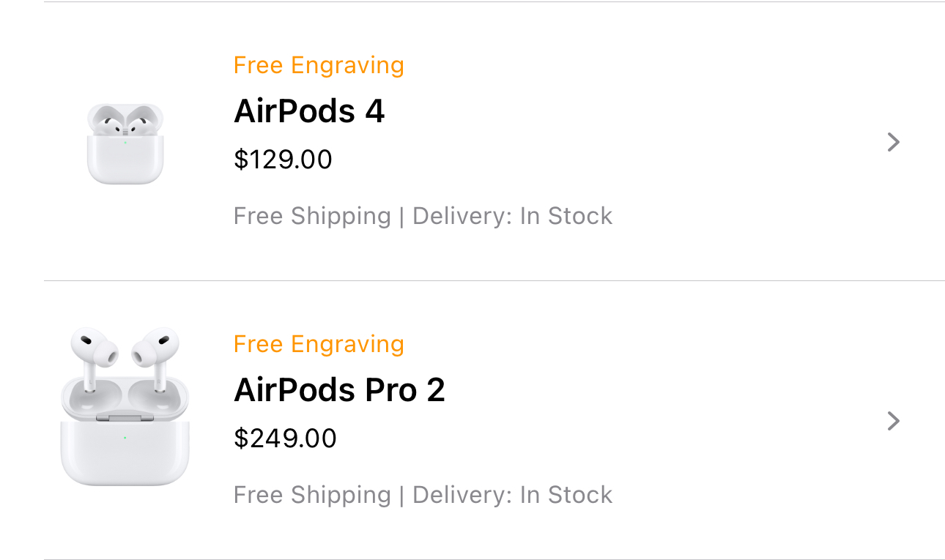
Task: Click the $249.00 price
Action: tap(285, 438)
